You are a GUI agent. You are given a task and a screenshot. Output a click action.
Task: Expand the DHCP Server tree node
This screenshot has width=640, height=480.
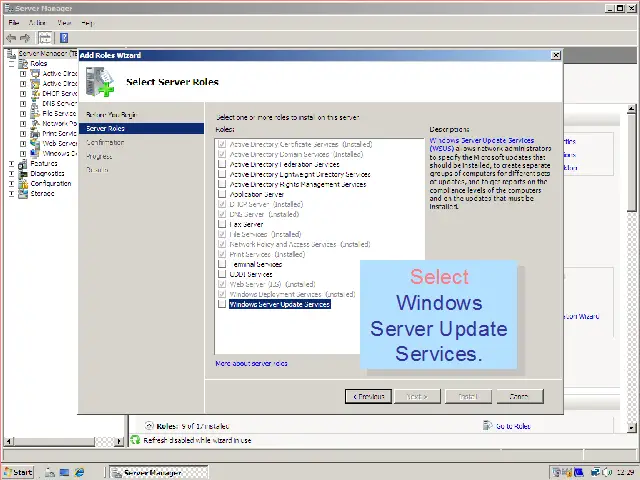point(23,93)
